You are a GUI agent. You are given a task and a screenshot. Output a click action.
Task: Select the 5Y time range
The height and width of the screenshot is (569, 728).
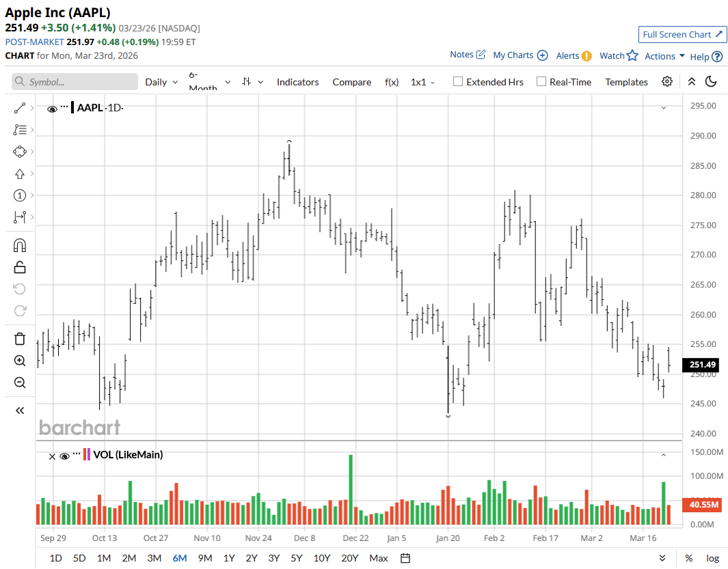pos(297,558)
